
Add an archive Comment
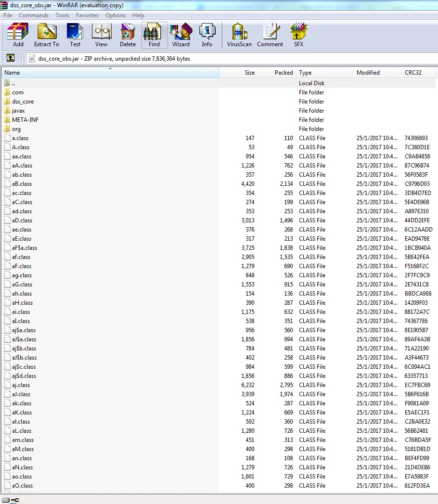click(x=270, y=35)
